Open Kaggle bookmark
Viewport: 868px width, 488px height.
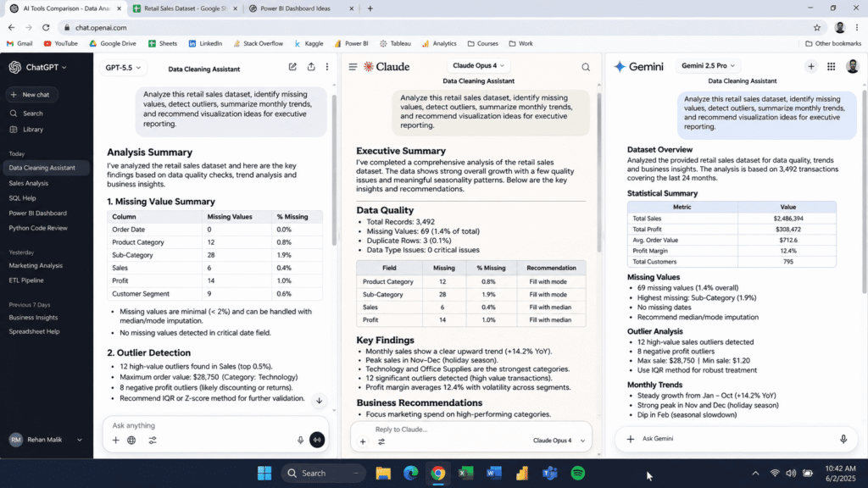(309, 43)
